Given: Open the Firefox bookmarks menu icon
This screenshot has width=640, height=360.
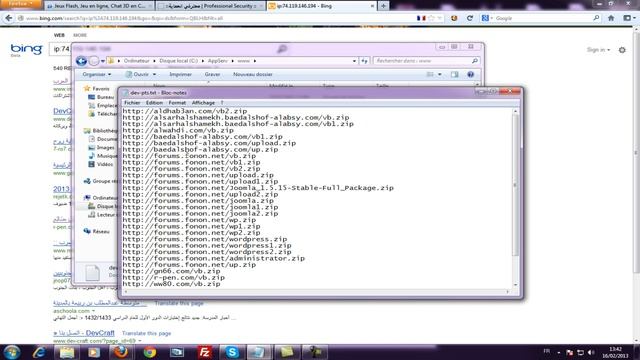Looking at the screenshot, I should [x=629, y=18].
